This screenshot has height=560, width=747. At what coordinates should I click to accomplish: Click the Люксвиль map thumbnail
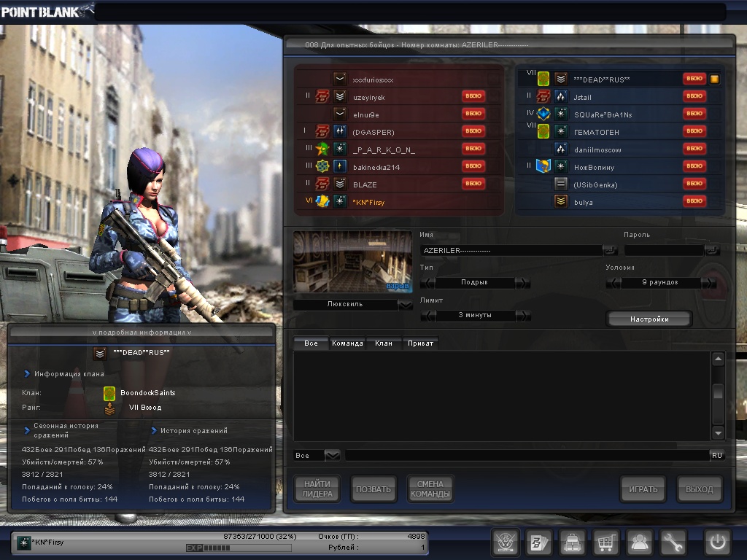[352, 262]
